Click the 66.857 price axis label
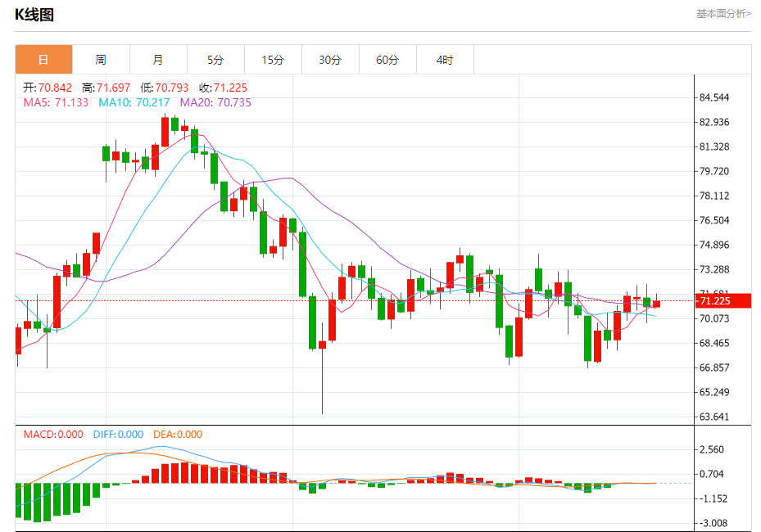Viewport: 761px width, 532px height. tap(714, 367)
